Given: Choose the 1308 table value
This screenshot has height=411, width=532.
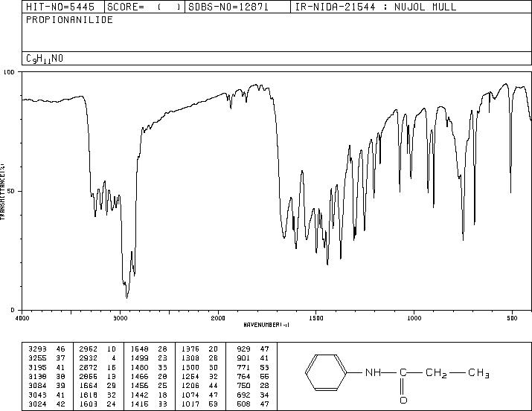Looking at the screenshot, I should pyautogui.click(x=190, y=358).
